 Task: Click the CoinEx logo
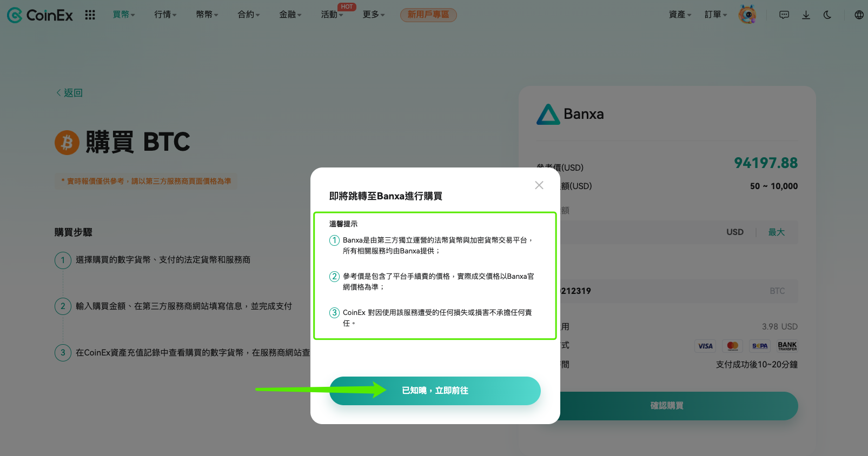(39, 15)
